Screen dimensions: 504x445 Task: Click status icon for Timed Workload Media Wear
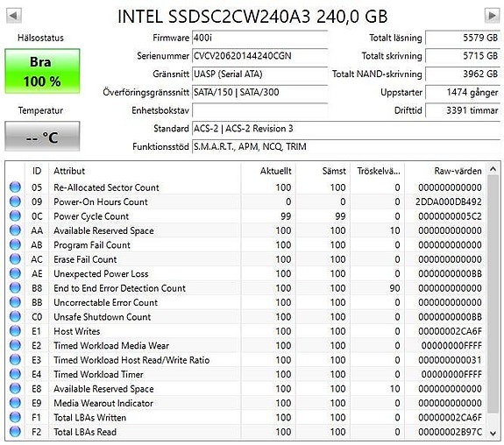pos(15,345)
